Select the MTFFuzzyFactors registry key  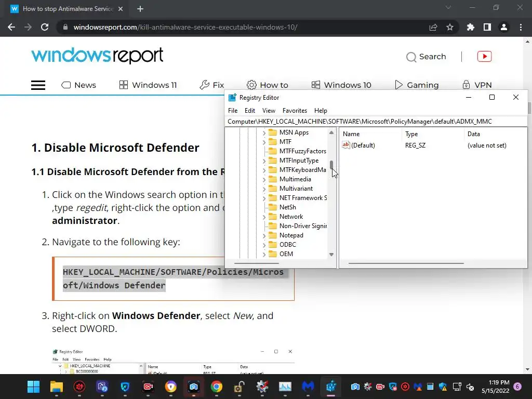(x=303, y=151)
